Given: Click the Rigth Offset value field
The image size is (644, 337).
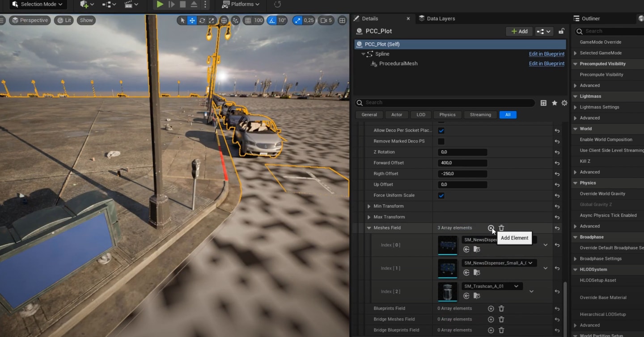Looking at the screenshot, I should point(462,174).
